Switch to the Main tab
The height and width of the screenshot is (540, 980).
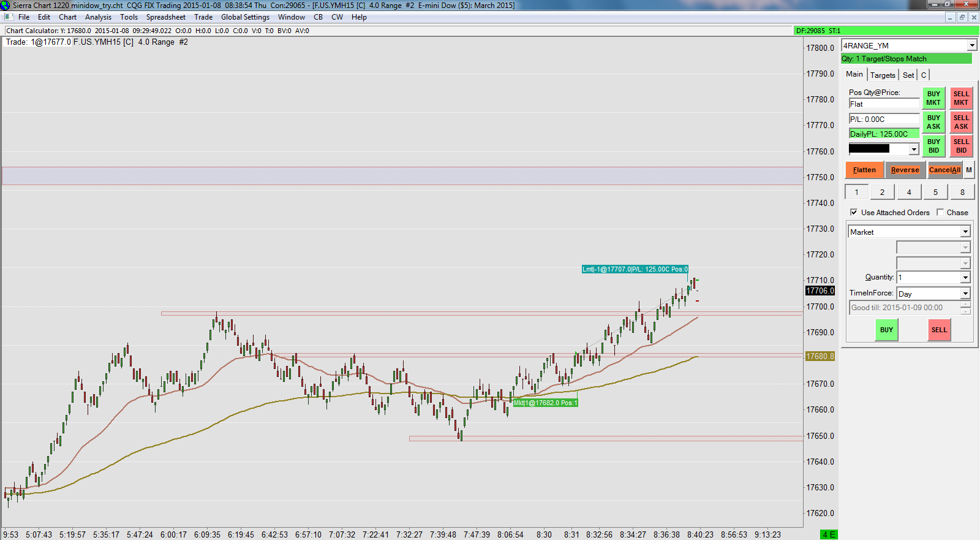tap(854, 74)
